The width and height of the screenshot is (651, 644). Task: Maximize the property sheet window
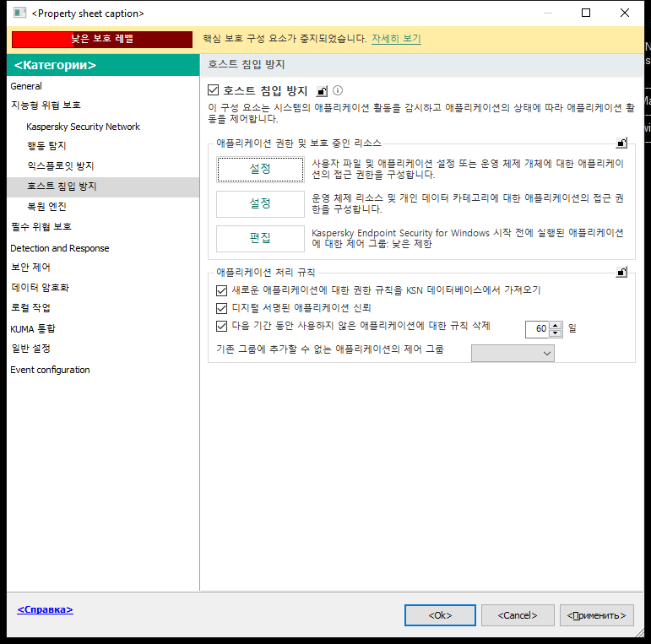click(586, 13)
